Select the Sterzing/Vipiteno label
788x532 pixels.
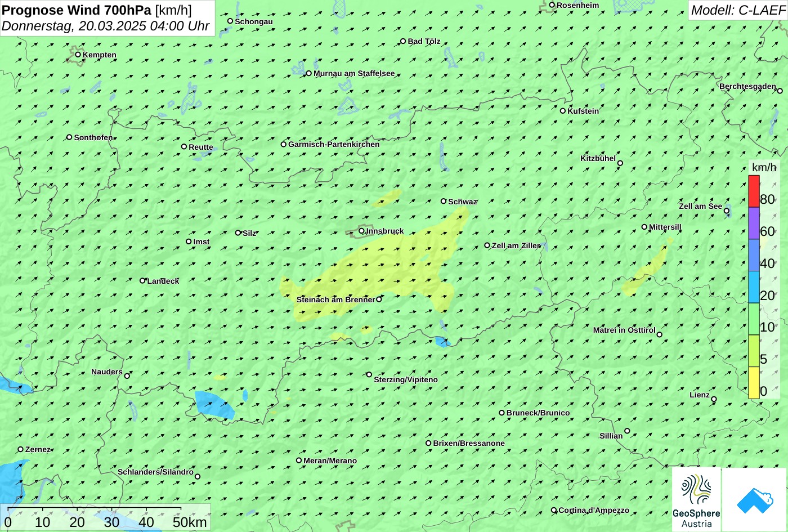click(x=406, y=379)
